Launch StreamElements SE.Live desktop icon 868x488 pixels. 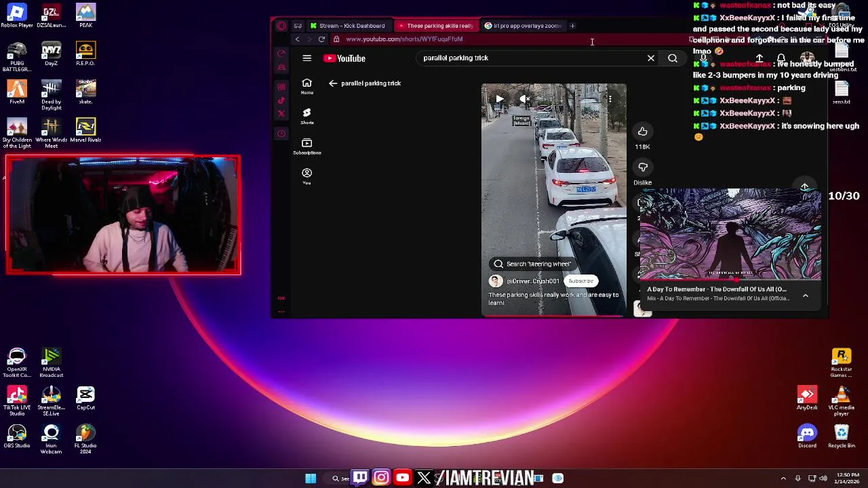(51, 401)
